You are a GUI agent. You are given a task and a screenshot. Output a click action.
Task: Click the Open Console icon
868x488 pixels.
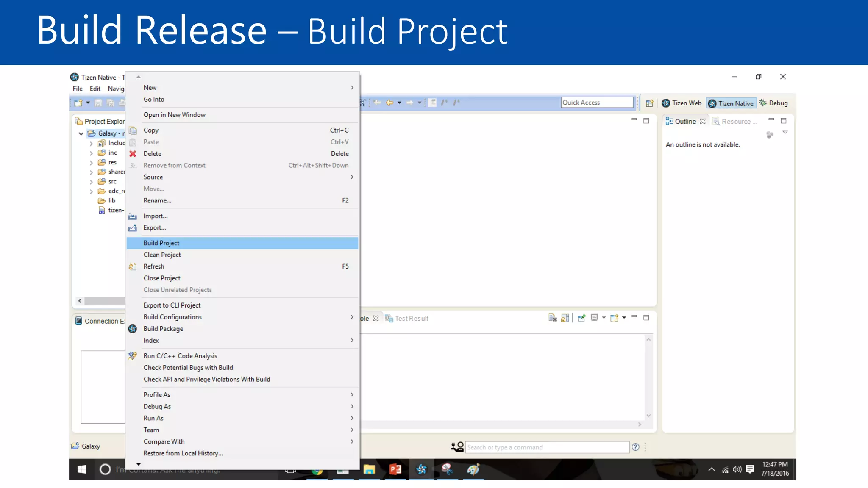click(x=614, y=318)
